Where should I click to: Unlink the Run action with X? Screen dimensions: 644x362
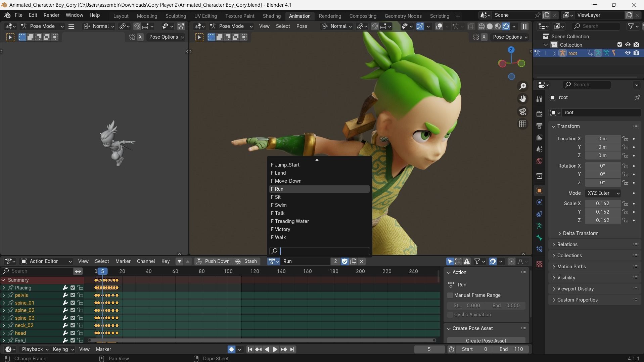[x=362, y=261]
